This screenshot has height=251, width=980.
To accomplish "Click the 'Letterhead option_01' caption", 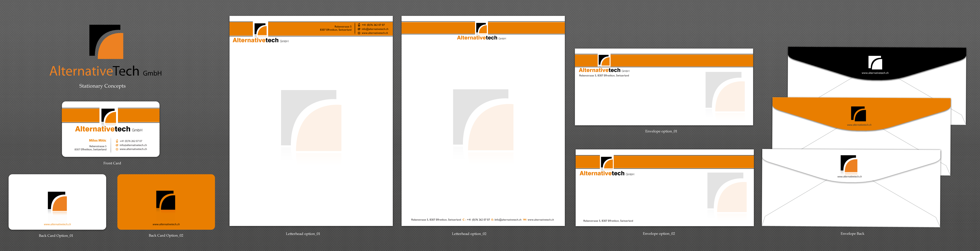I will point(303,234).
